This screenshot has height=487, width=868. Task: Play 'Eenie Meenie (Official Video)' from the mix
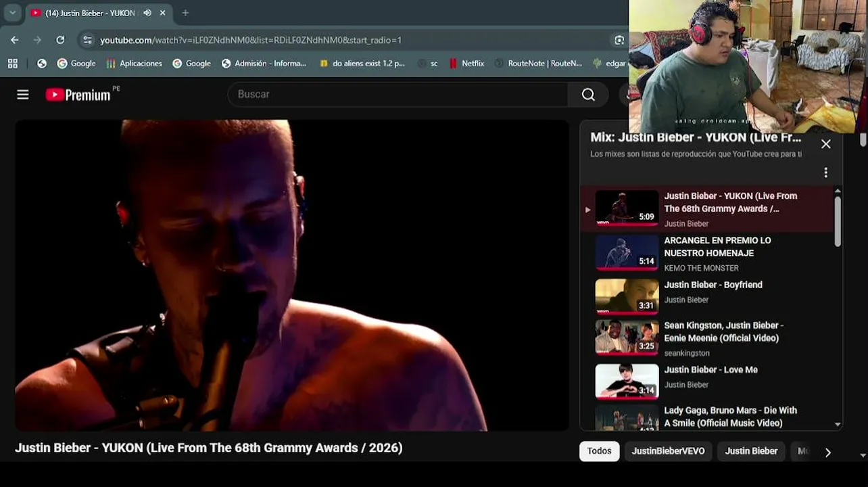click(723, 331)
